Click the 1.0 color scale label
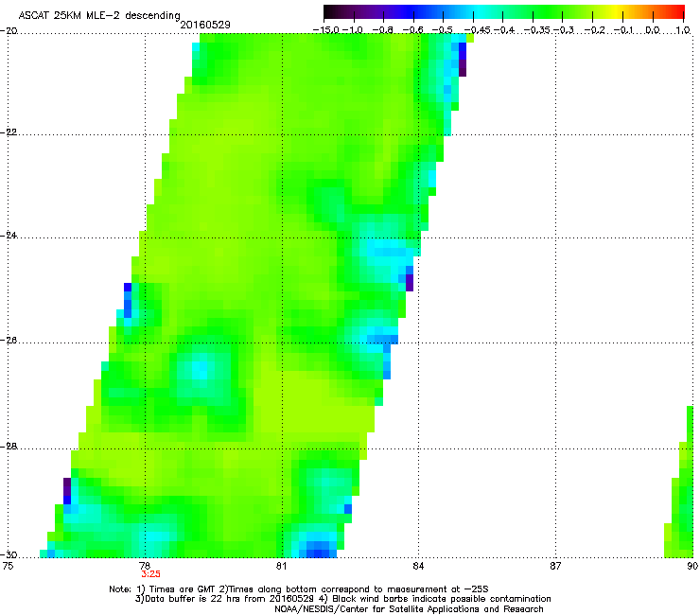The image size is (700, 615). [683, 30]
